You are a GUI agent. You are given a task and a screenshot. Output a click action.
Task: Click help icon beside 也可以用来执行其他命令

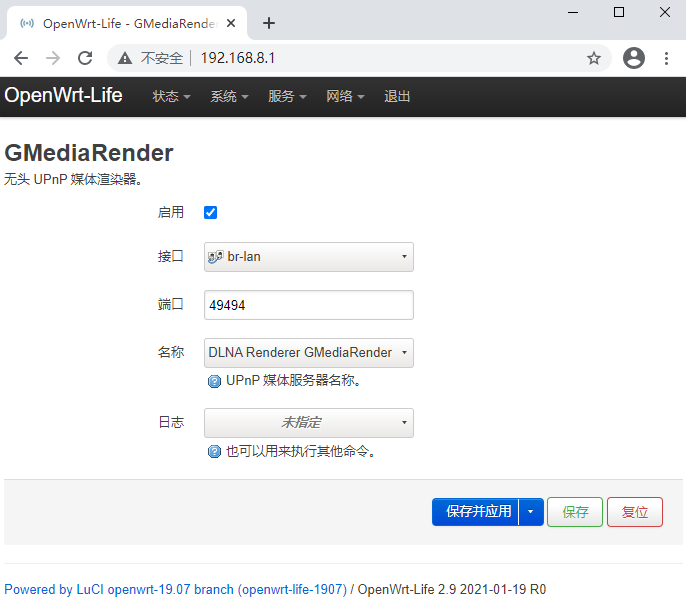[214, 451]
